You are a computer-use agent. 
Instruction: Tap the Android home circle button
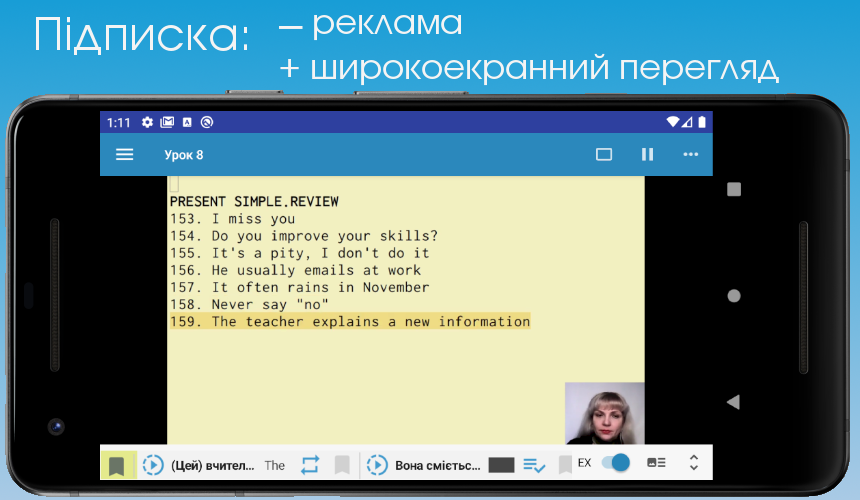(734, 296)
